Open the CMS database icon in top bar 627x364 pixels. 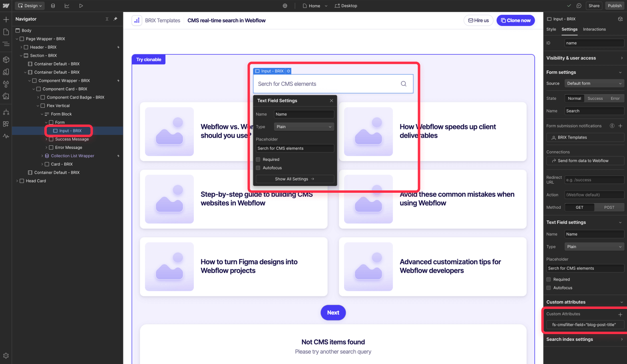click(53, 6)
